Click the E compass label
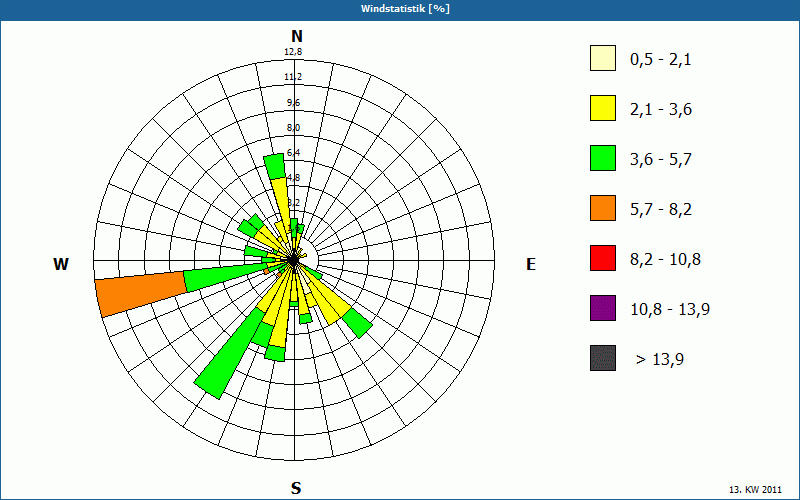This screenshot has width=800, height=500. (x=531, y=264)
